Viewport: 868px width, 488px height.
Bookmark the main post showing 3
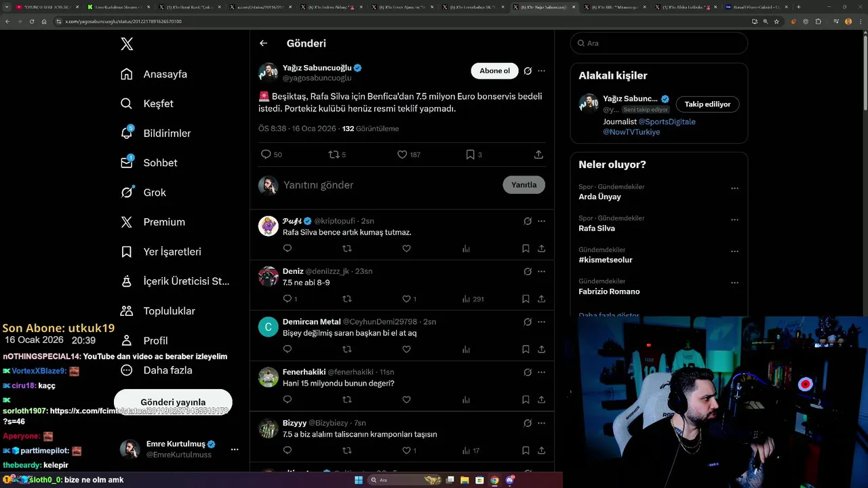tap(474, 155)
